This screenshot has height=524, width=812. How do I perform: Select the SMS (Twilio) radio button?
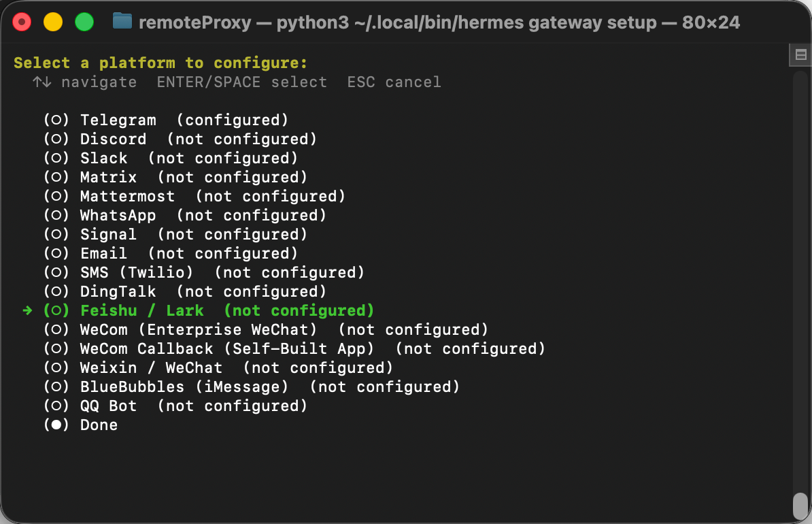tap(56, 273)
